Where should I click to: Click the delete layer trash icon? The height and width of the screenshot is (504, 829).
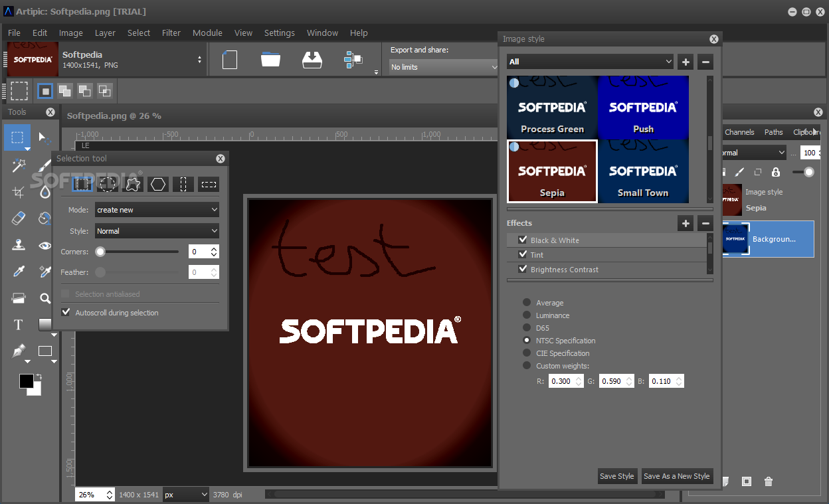[x=769, y=481]
